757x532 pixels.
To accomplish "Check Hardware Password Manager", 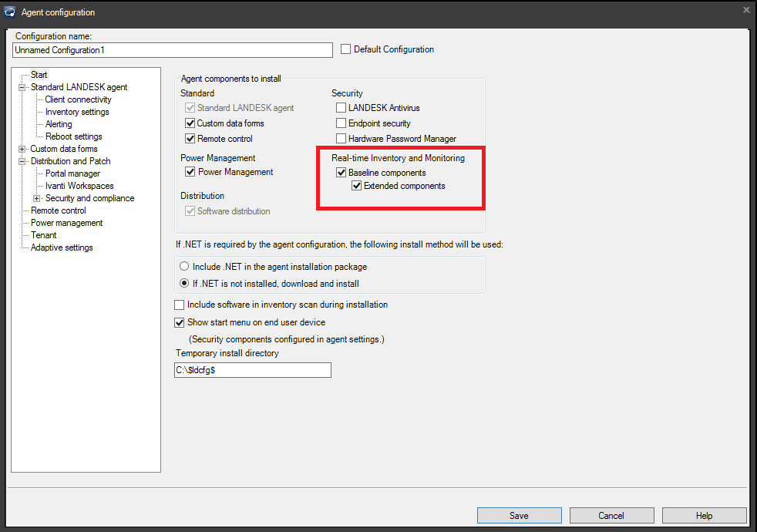I will (x=341, y=136).
